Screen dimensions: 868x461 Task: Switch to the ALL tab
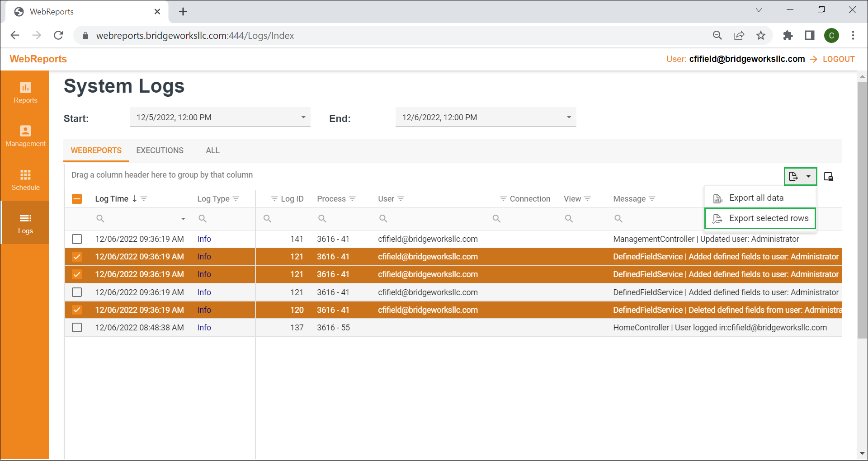point(212,150)
